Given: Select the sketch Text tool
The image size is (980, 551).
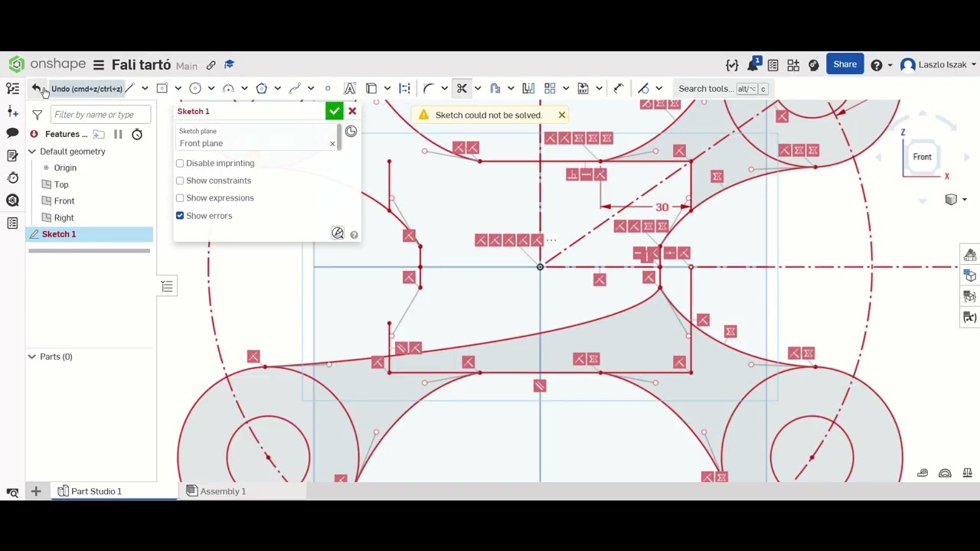Looking at the screenshot, I should [x=350, y=89].
